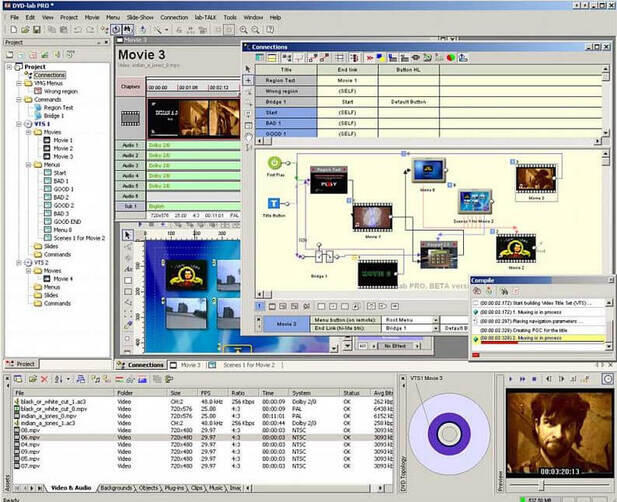Click the Compile progress bar

pos(542,343)
